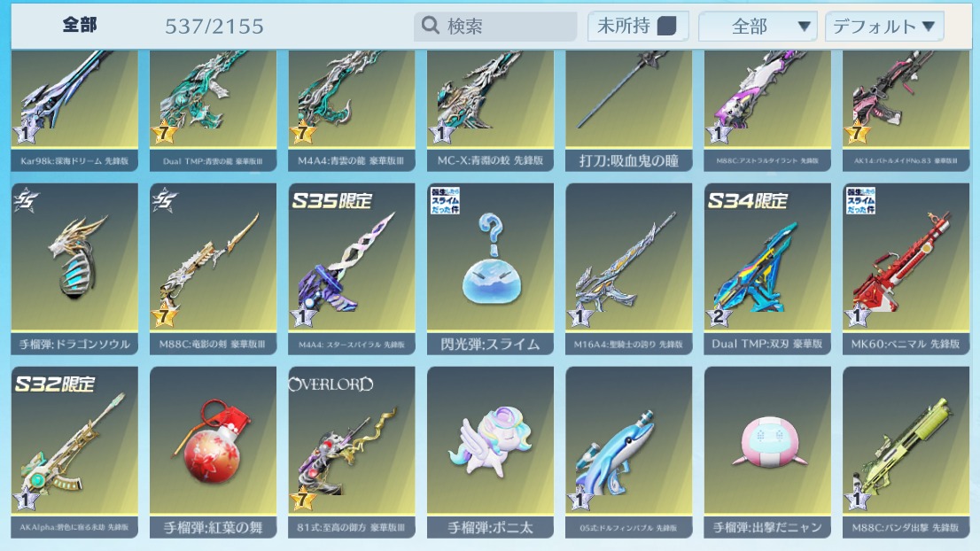Toggle the 未所持 checkbox

[x=667, y=27]
